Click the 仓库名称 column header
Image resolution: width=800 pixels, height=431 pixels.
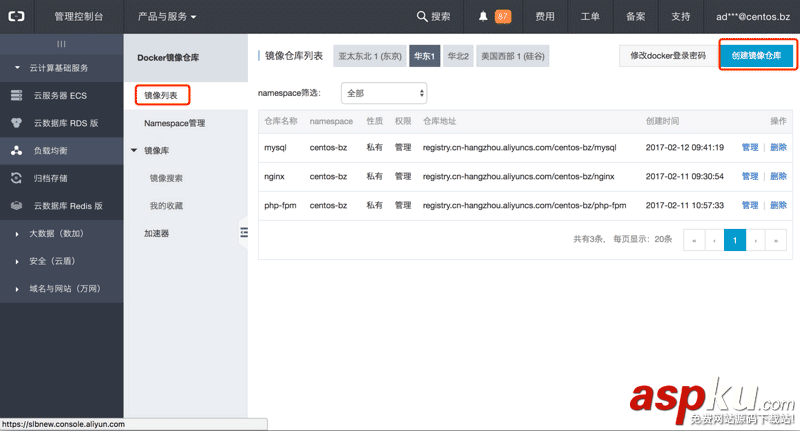tap(281, 121)
